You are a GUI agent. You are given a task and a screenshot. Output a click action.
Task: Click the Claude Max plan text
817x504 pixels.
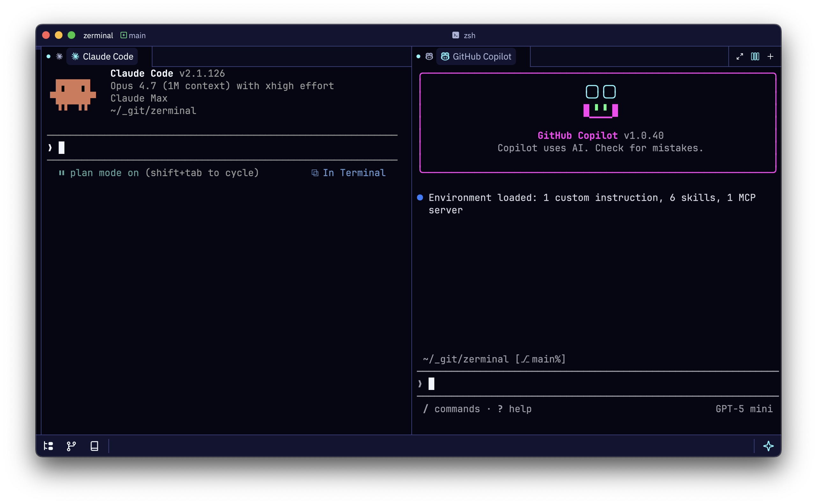click(x=139, y=98)
